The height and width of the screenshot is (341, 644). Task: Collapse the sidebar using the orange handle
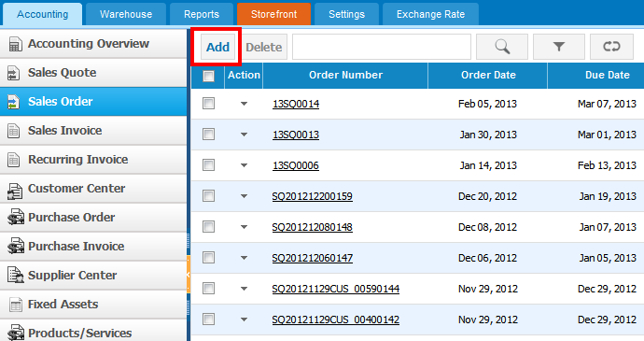[189, 275]
